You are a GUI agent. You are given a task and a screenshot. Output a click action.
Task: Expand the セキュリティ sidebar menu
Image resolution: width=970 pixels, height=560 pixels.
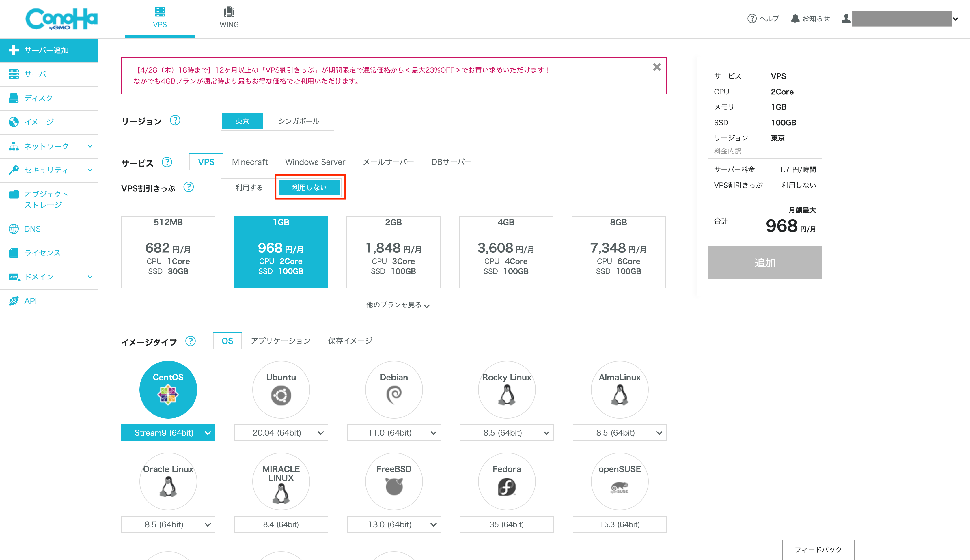click(49, 170)
